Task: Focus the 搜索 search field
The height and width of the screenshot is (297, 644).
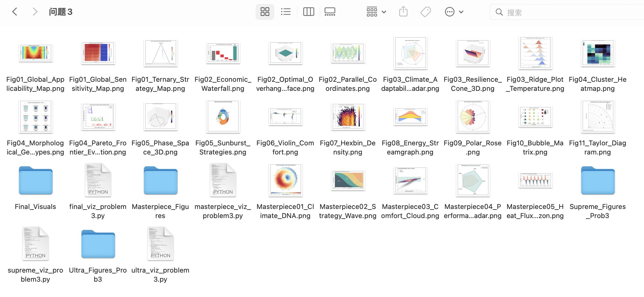Action: click(x=567, y=12)
